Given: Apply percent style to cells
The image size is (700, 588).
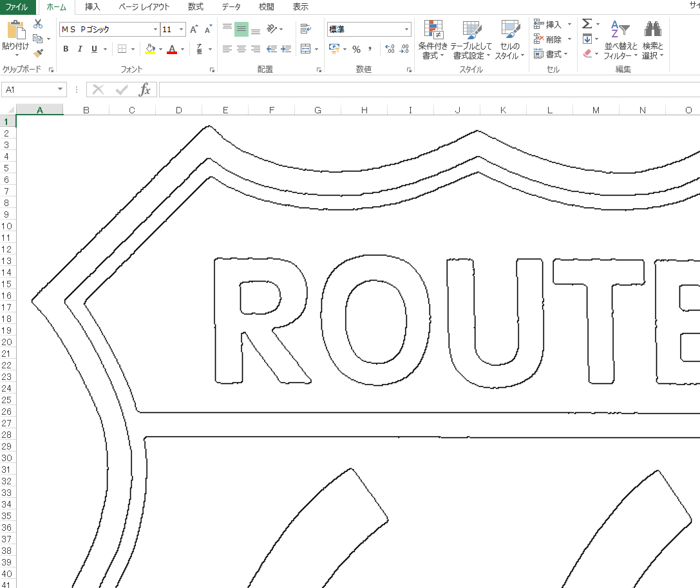Looking at the screenshot, I should point(356,49).
